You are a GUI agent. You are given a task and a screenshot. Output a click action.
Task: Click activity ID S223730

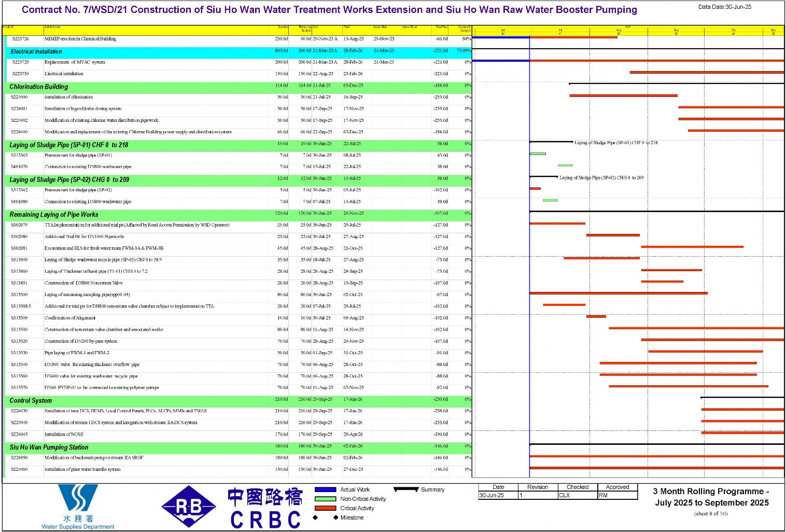21,74
